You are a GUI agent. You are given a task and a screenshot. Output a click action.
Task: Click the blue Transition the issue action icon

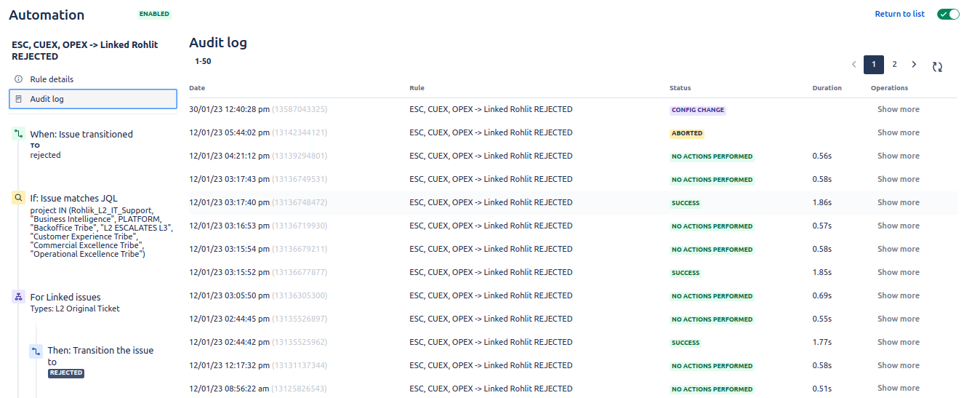36,351
